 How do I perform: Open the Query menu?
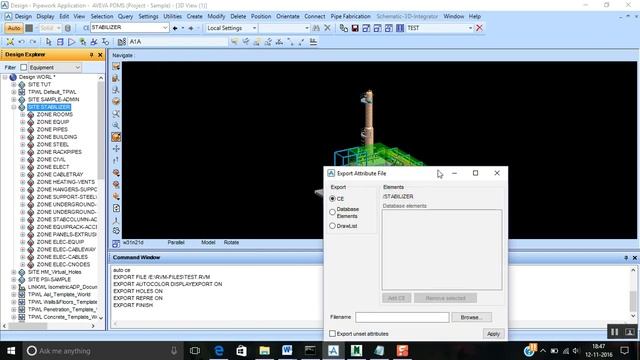[x=125, y=16]
